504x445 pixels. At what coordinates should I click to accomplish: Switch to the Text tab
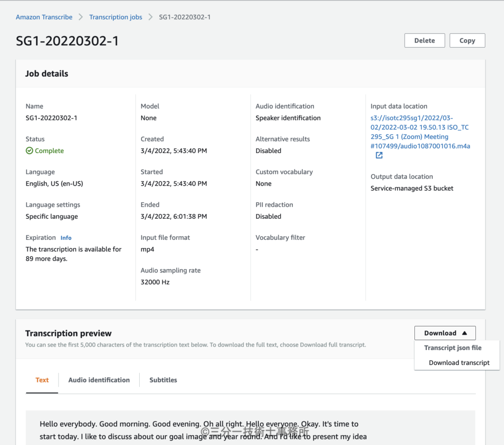42,380
